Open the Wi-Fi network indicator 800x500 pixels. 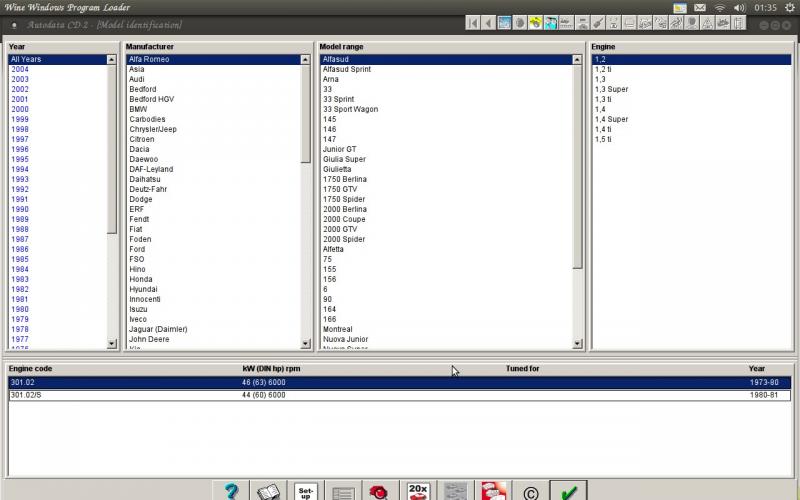click(x=720, y=8)
